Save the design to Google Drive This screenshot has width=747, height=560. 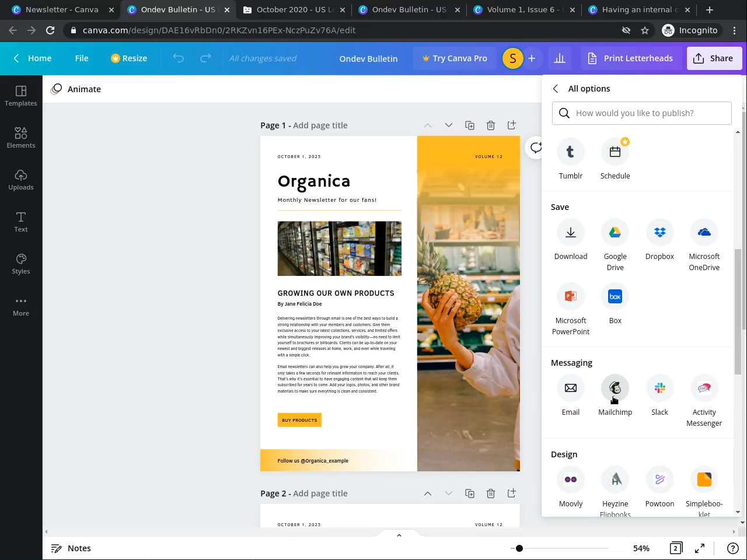(615, 245)
